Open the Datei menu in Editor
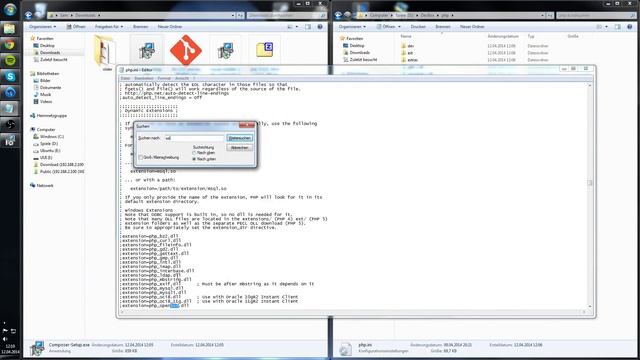The width and height of the screenshot is (640, 360). click(x=125, y=78)
